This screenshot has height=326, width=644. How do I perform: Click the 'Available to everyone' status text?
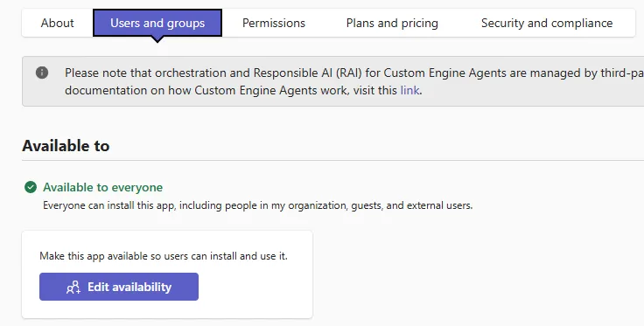102,187
